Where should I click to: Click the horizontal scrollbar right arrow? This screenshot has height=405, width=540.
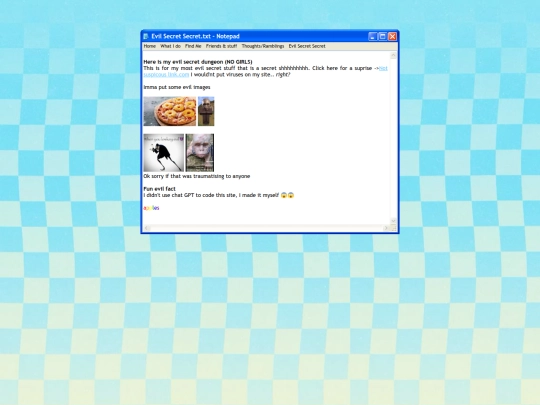click(386, 228)
